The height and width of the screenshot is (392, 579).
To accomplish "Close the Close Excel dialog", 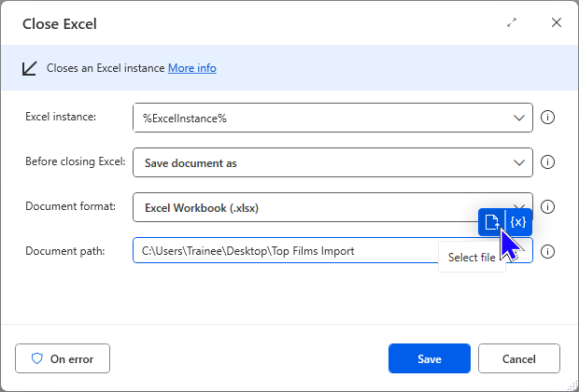I will pyautogui.click(x=557, y=22).
